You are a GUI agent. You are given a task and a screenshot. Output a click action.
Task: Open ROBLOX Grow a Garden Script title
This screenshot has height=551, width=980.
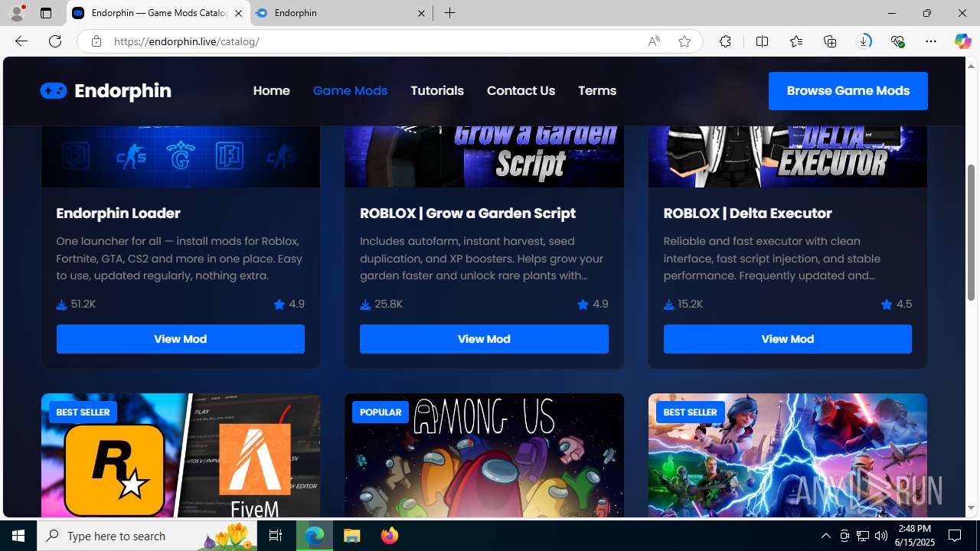coord(468,213)
